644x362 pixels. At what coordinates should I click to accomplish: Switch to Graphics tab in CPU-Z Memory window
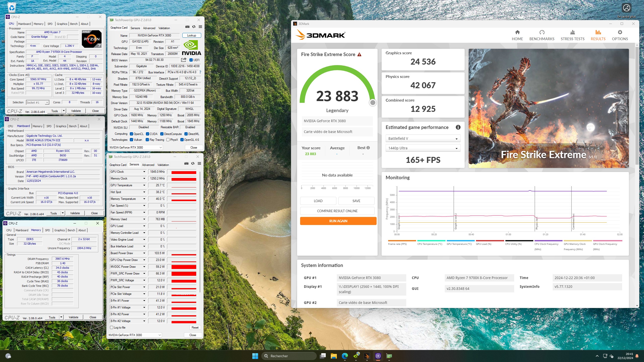(x=60, y=230)
